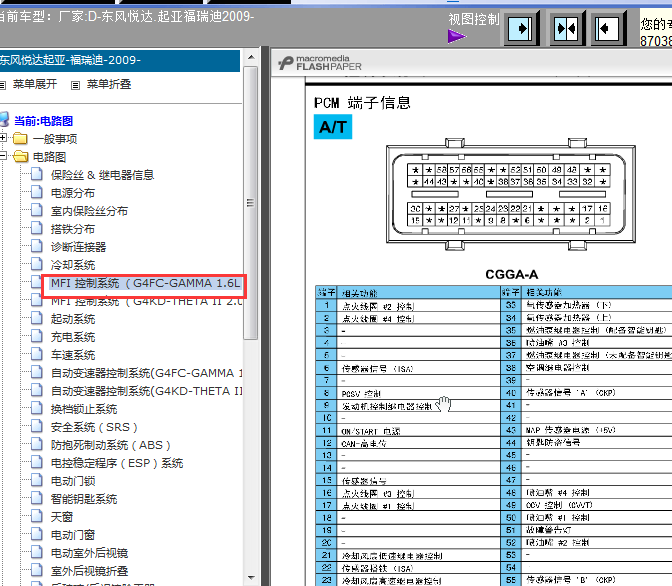Expand the 一般事项 folder plus box
672x586 pixels.
(3, 138)
